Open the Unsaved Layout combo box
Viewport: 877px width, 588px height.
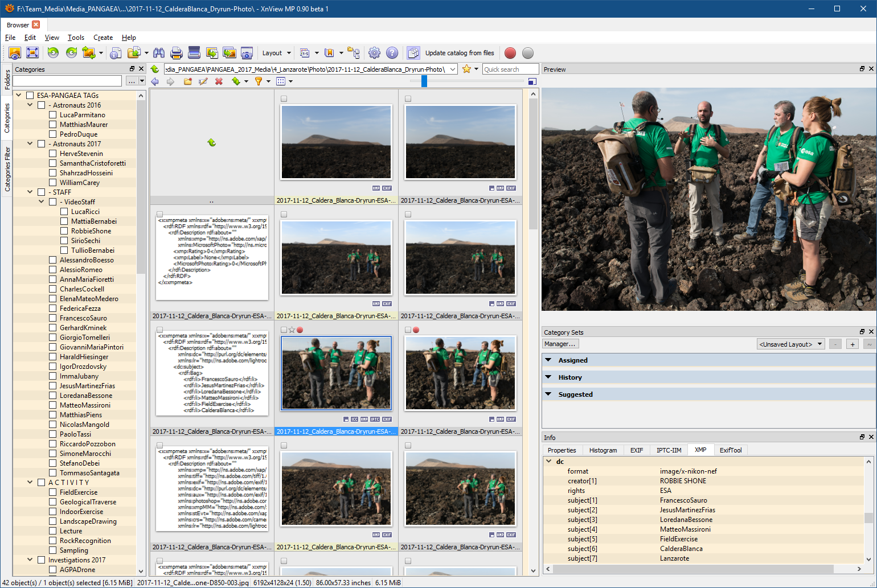click(x=790, y=344)
